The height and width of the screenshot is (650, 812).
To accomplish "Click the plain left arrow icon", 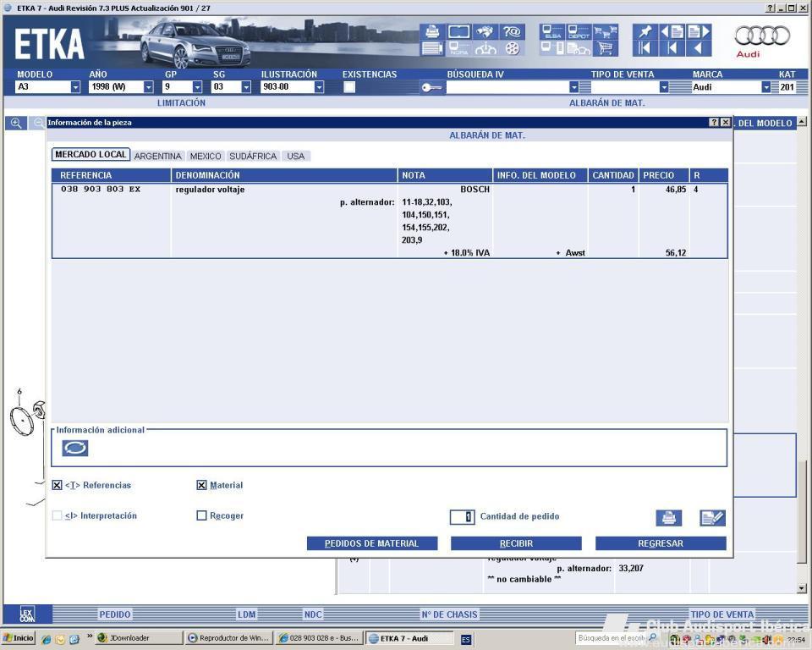I will pos(699,48).
